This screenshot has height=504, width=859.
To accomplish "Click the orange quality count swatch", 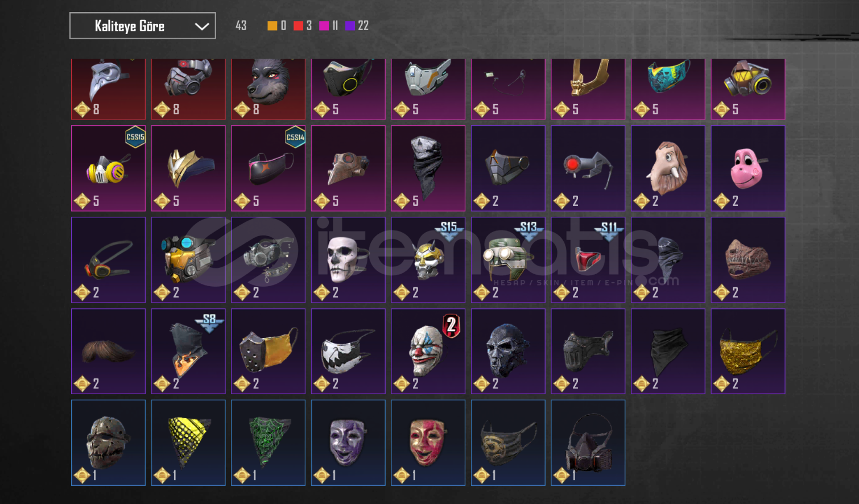I will click(x=272, y=26).
